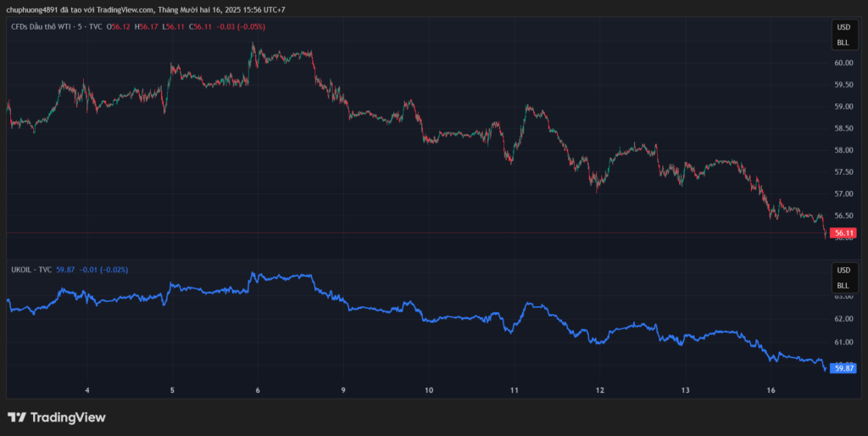This screenshot has width=868, height=436.
Task: Click the 62.00 level on UKOIL price axis
Action: [x=843, y=319]
